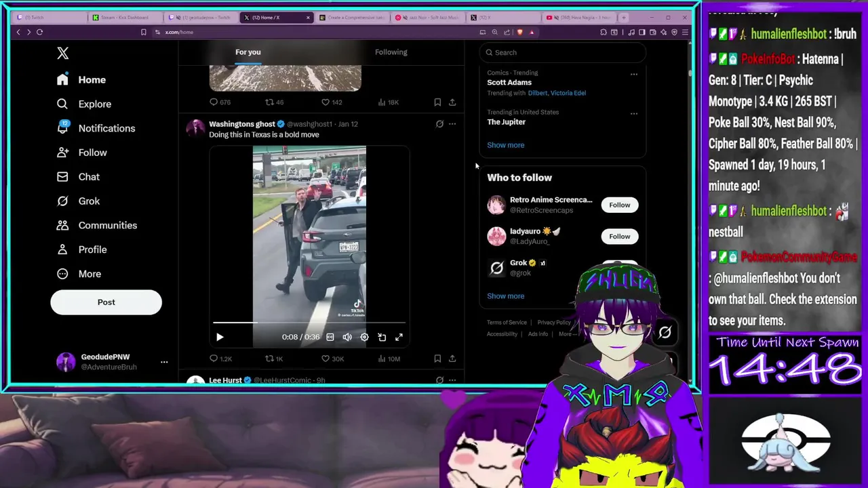
Task: Switch to Jazz Noir browser tab
Action: pyautogui.click(x=428, y=18)
